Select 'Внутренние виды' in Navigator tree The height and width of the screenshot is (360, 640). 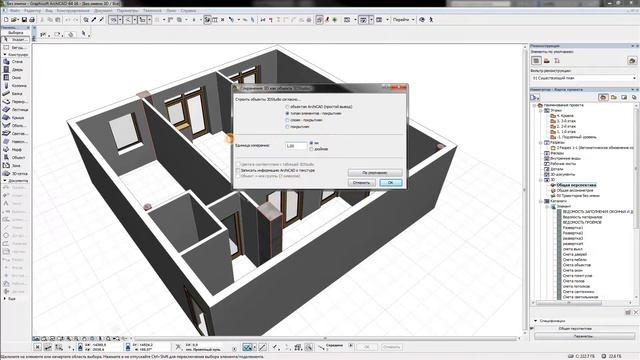565,158
